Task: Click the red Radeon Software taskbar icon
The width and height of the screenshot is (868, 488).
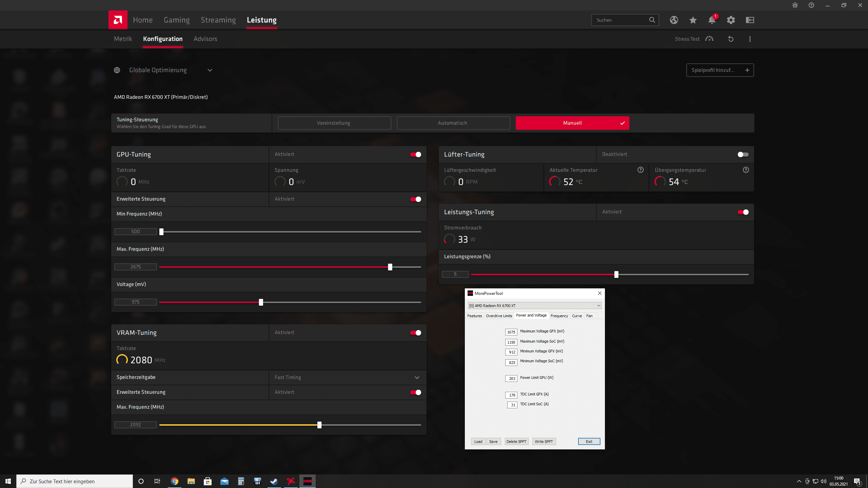Action: pos(291,481)
